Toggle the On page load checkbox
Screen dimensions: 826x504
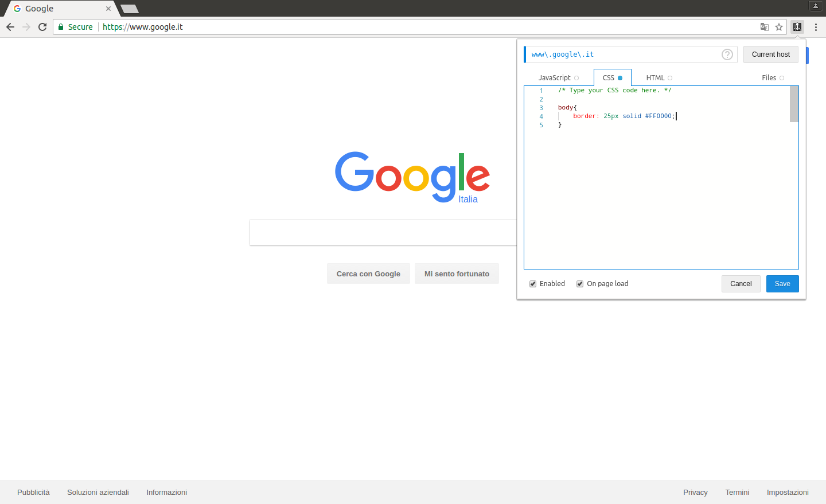click(580, 284)
